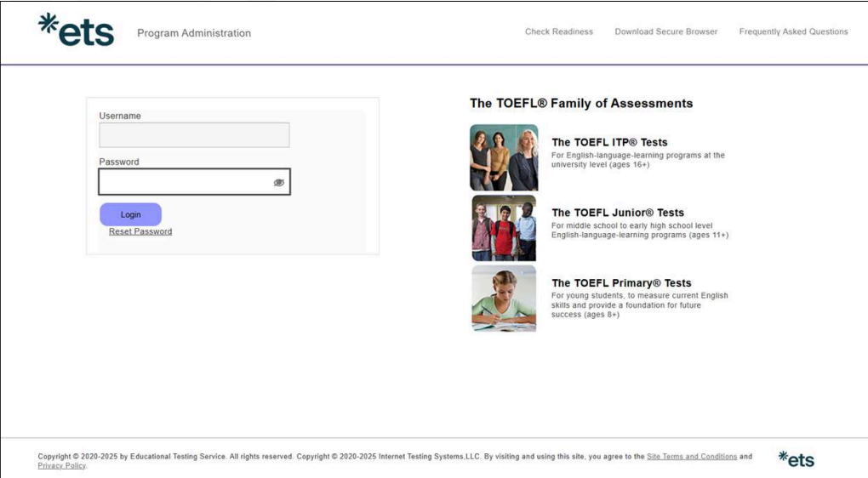Open Frequently Asked Questions page
This screenshot has width=868, height=478.
pyautogui.click(x=793, y=31)
